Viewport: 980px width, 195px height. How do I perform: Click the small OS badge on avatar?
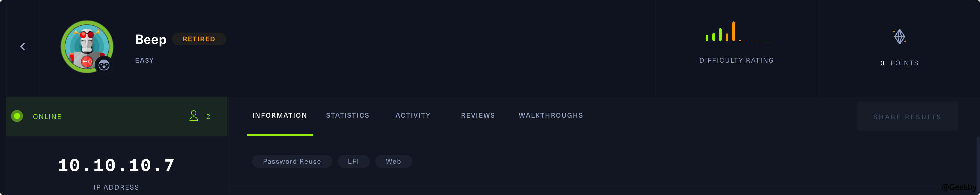click(104, 66)
